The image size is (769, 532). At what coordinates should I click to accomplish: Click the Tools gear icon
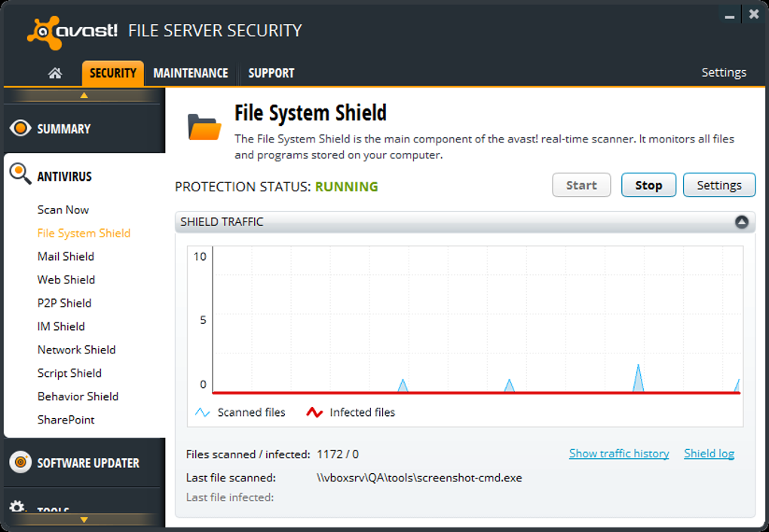click(17, 508)
